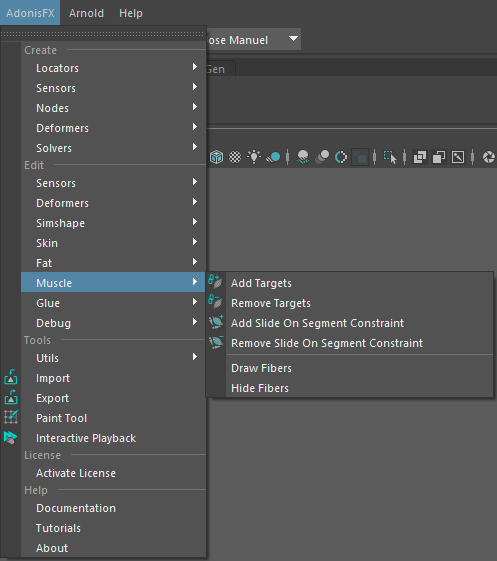Toggle the X-ray active components icon
Screen dimensions: 497x561
pyautogui.click(x=439, y=157)
